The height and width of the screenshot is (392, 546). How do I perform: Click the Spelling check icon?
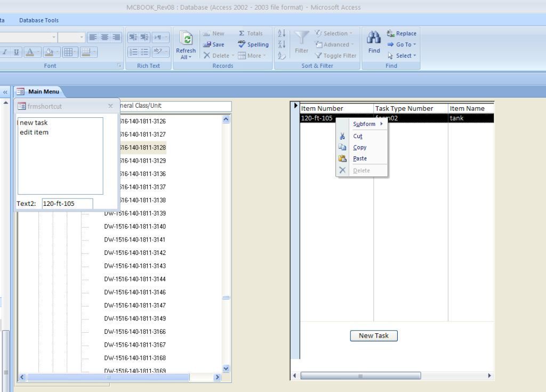pos(241,45)
